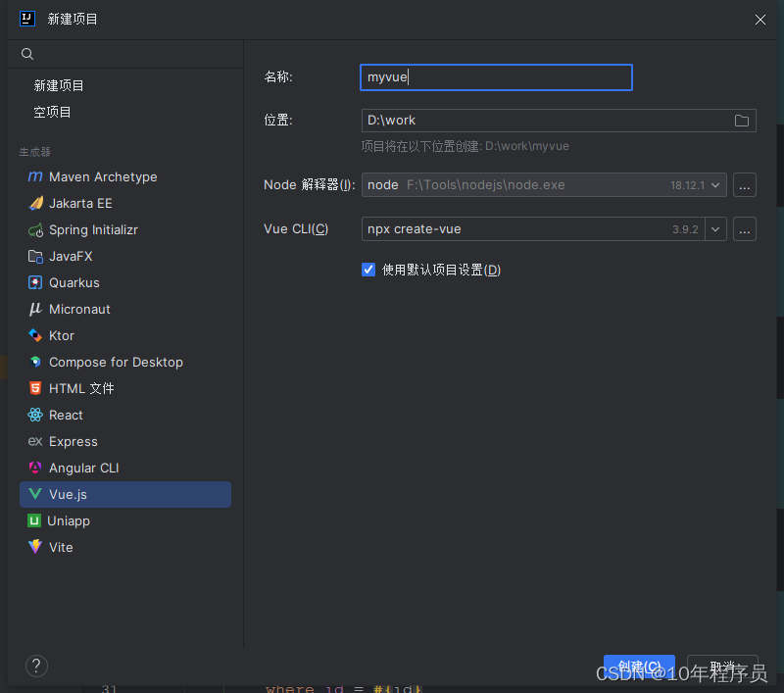Click the search magnifier icon

point(27,54)
